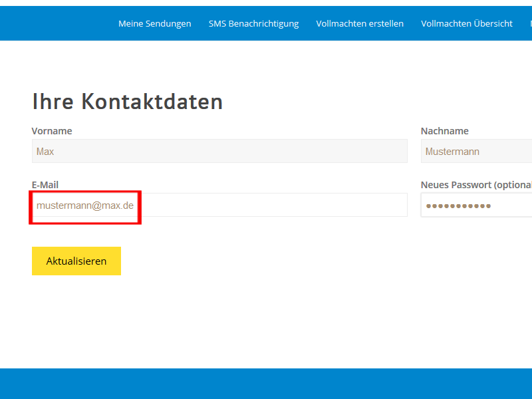The width and height of the screenshot is (532, 399).
Task: Click the name Max in Vorname
Action: click(x=45, y=152)
